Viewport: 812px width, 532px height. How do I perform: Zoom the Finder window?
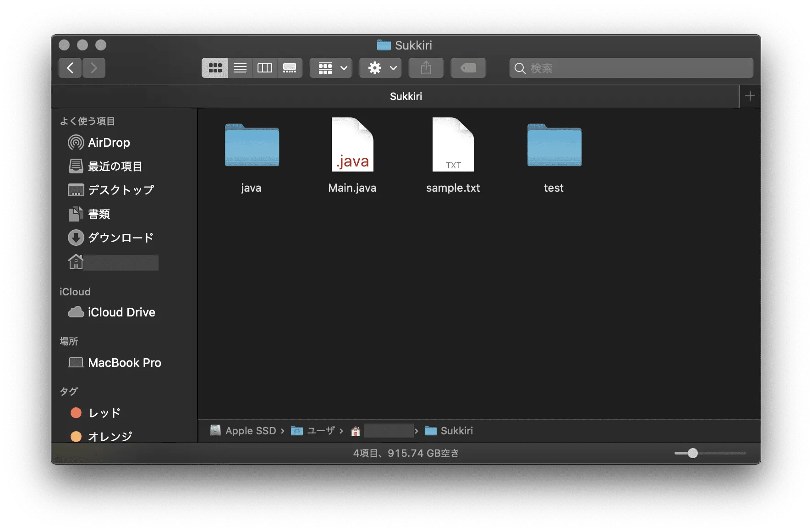pyautogui.click(x=101, y=45)
